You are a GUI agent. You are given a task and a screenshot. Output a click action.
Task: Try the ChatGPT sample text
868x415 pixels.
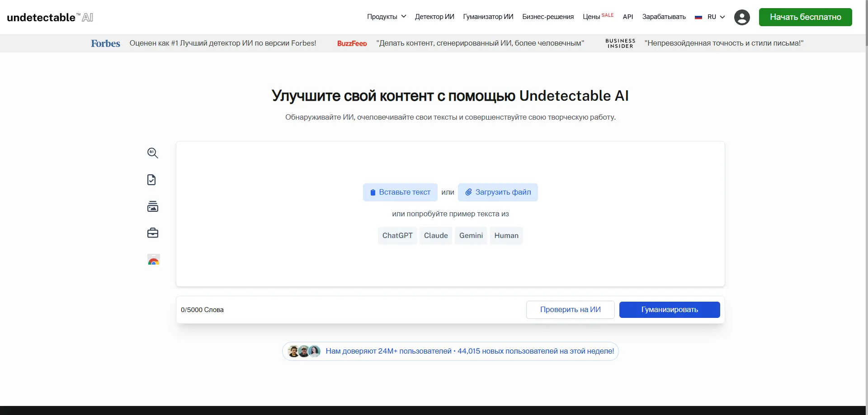pos(397,236)
